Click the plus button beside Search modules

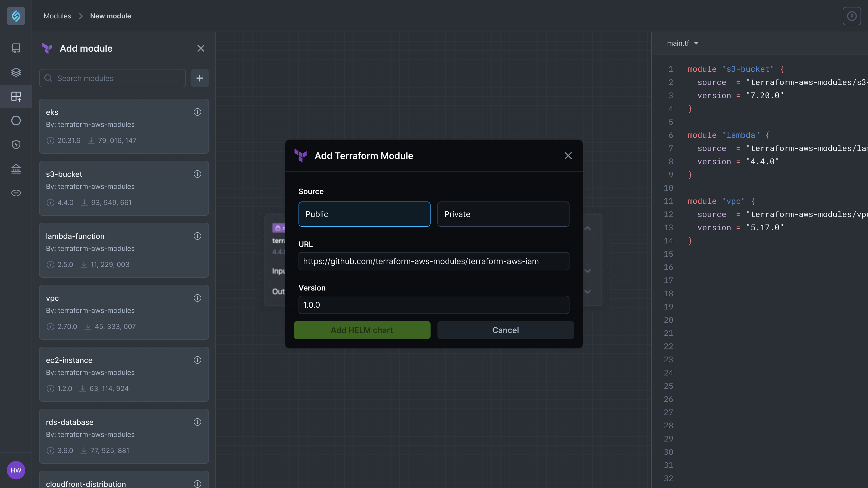tap(199, 78)
